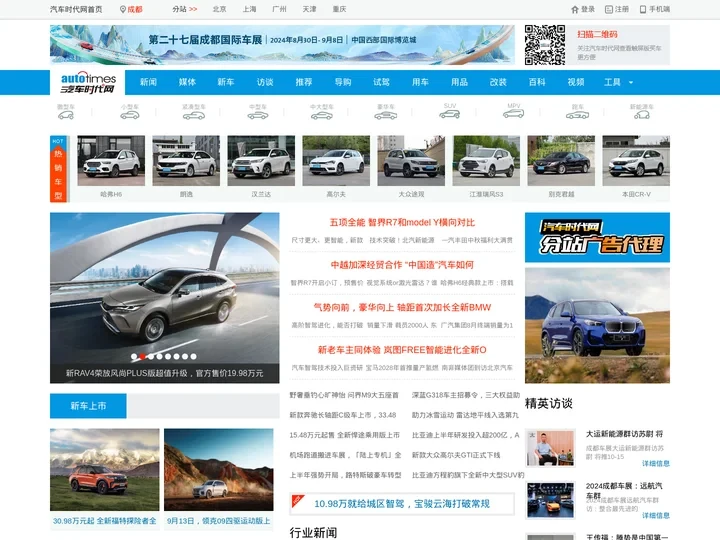Open the 试驾 navigation tab
Screen dimensions: 720x540
coord(382,82)
